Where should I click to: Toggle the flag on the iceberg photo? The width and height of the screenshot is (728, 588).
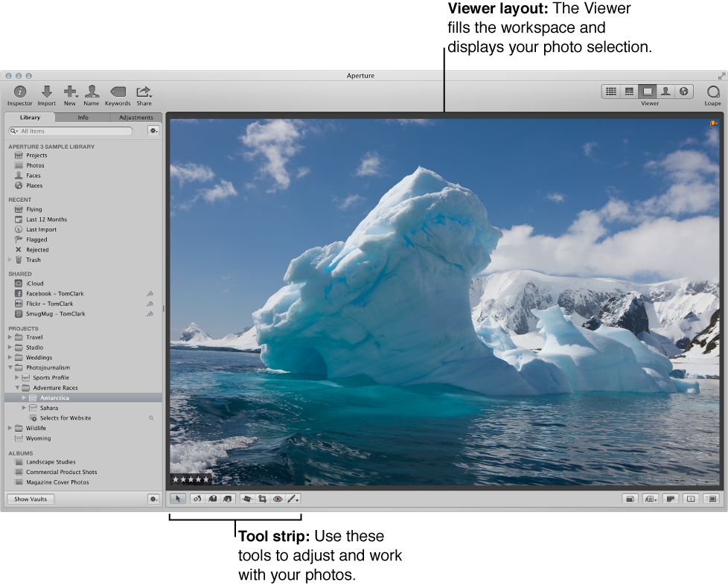click(x=713, y=124)
